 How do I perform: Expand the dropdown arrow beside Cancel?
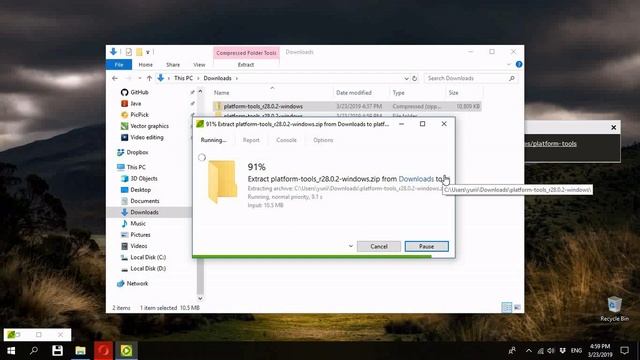[x=351, y=246]
